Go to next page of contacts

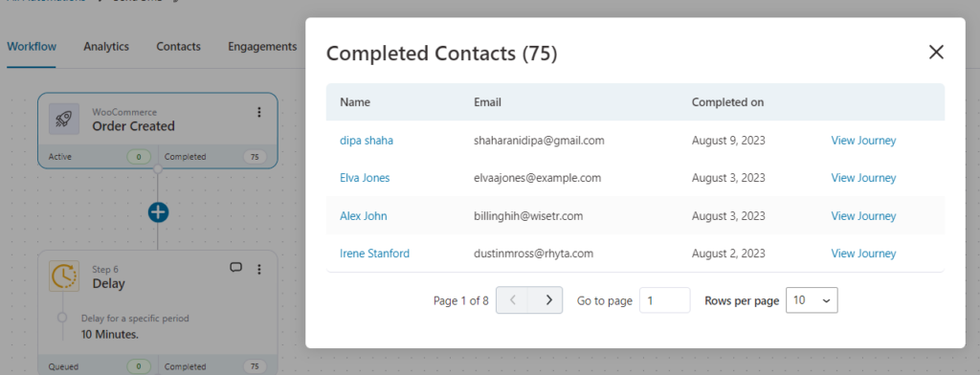click(546, 300)
